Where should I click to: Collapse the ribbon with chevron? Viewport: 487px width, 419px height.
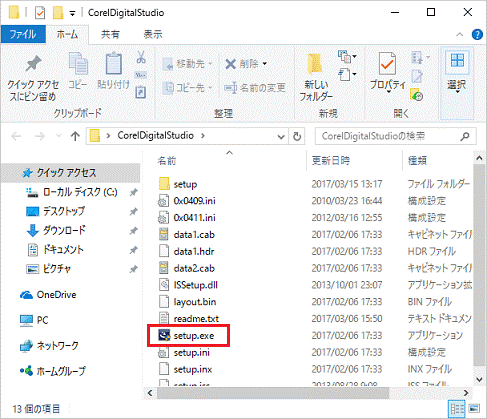460,34
